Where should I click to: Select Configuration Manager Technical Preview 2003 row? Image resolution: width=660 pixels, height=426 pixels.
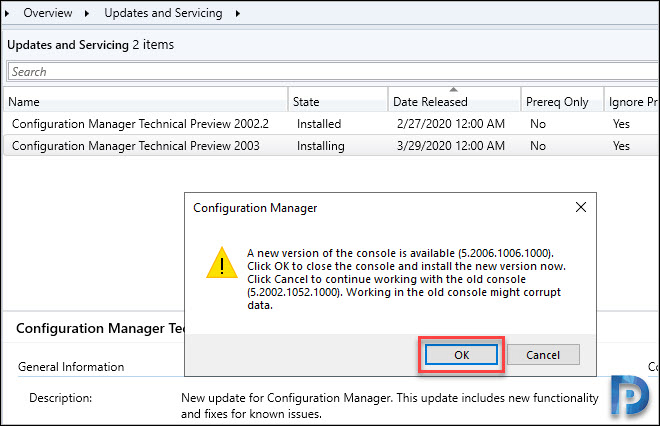pyautogui.click(x=332, y=146)
